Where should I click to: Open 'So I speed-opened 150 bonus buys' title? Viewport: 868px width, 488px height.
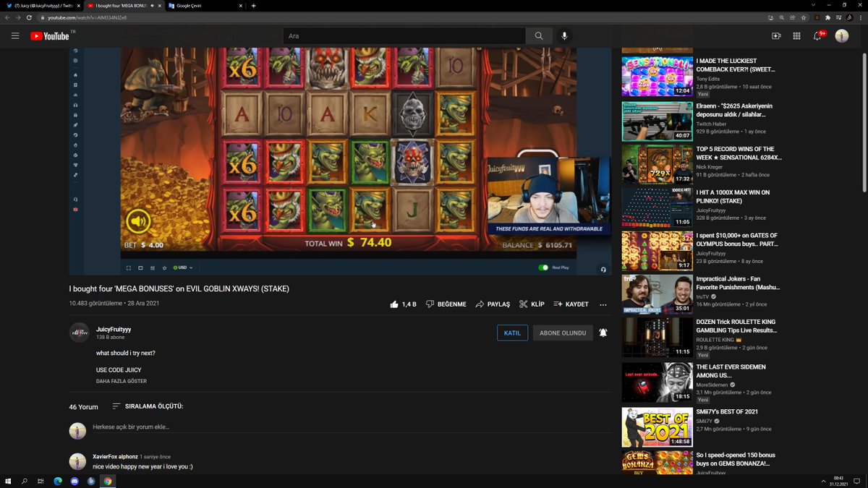736,459
